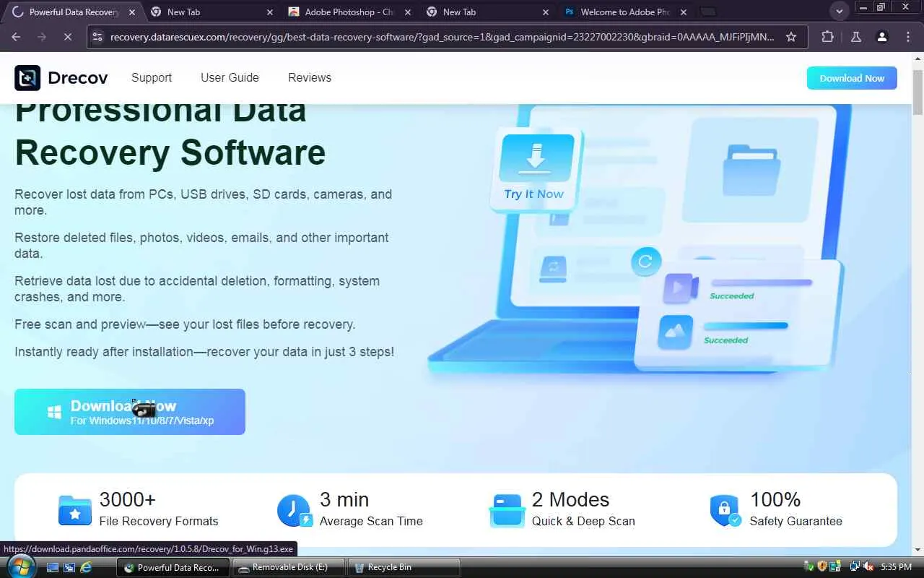Click "Instantly ready after installation" sentence

[204, 352]
